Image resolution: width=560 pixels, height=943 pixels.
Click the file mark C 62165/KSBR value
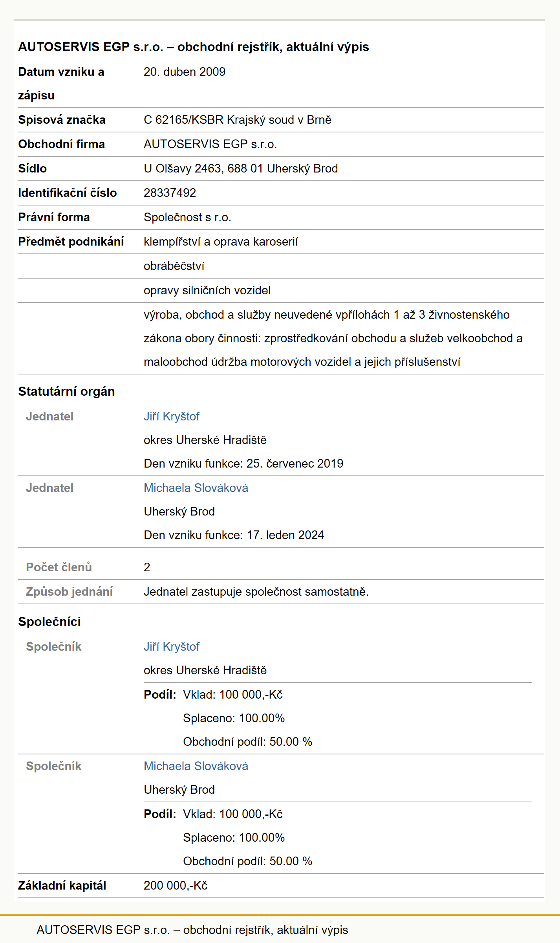tap(238, 120)
